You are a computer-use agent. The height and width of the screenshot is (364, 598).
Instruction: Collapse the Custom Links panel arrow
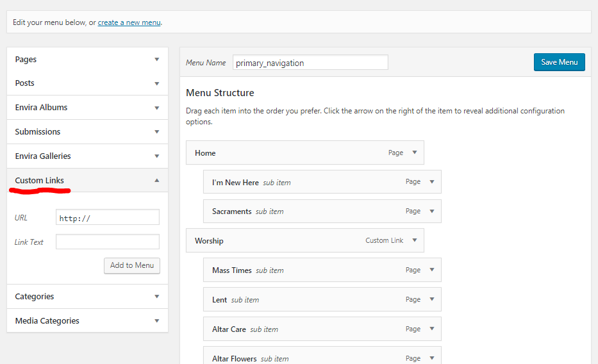tap(156, 181)
